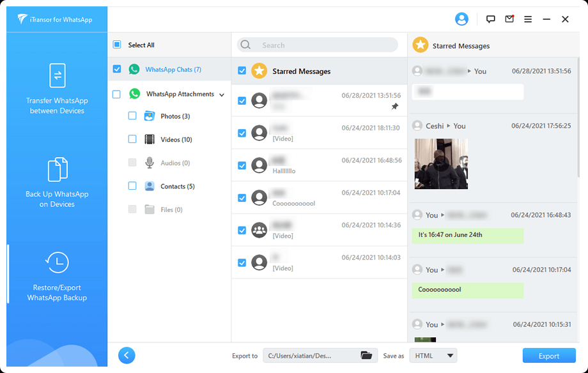Click in the Search input field
Viewport: 588px width, 373px height.
pos(317,45)
